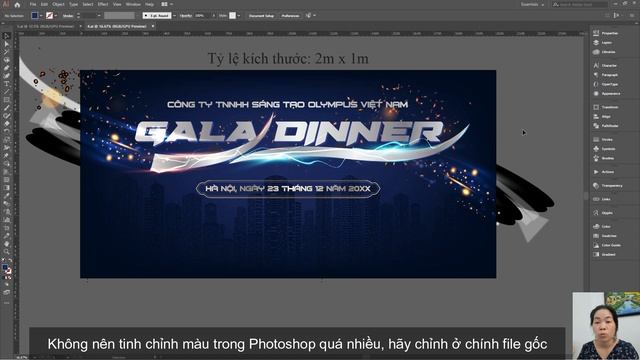The width and height of the screenshot is (640, 360).
Task: Open the stroke color dropdown
Action: tap(56, 16)
